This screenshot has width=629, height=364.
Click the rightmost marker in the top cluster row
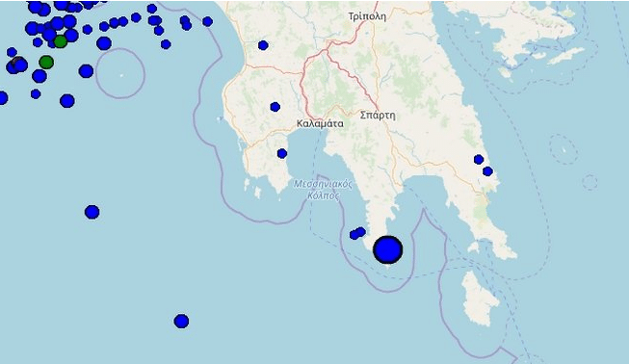[x=207, y=21]
